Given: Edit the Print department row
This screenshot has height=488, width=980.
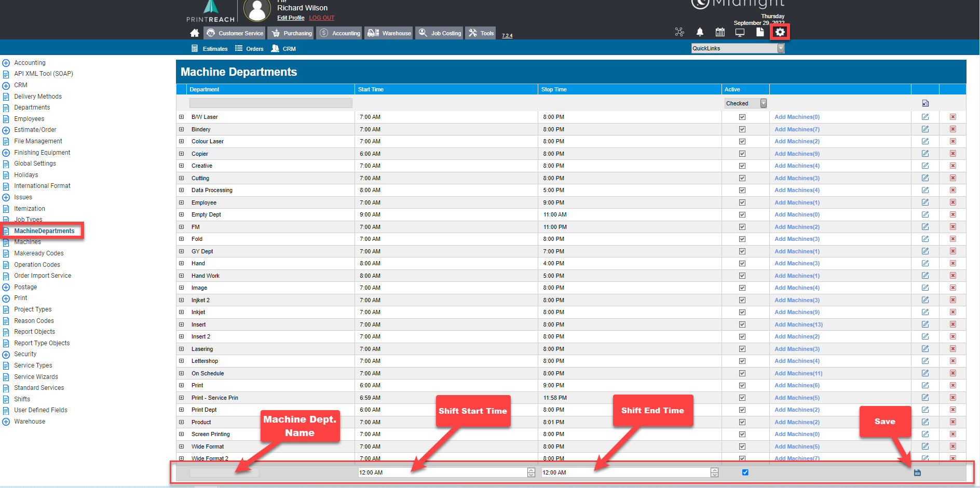Looking at the screenshot, I should [x=925, y=385].
